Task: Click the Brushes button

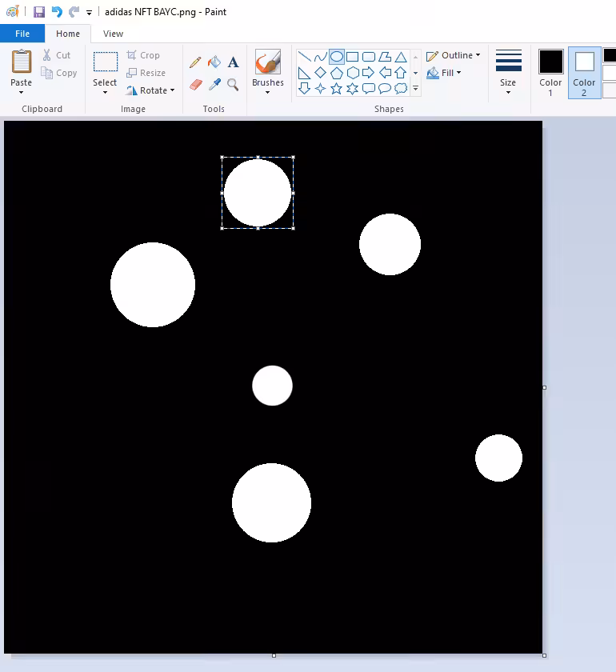Action: pyautogui.click(x=268, y=71)
